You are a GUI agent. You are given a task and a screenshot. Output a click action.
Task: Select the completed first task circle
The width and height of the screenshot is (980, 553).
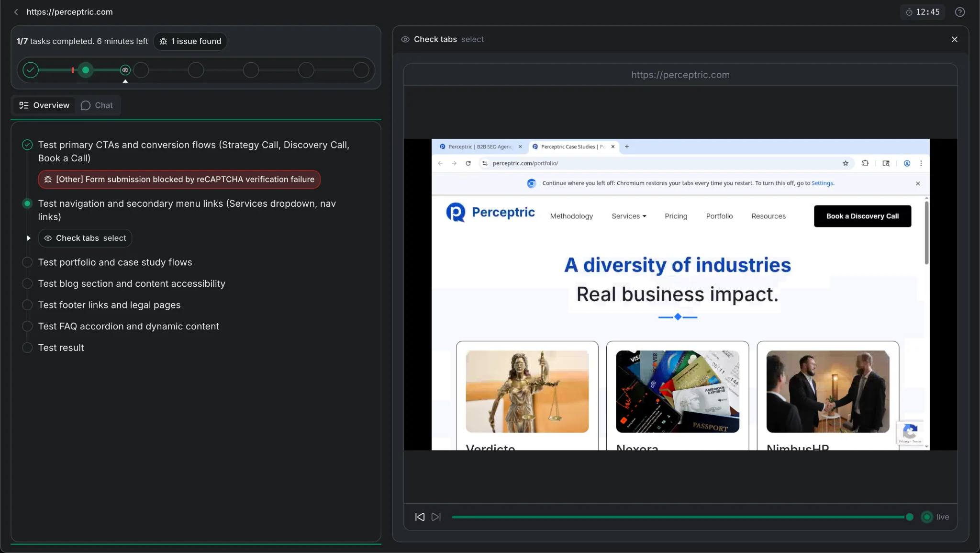tap(31, 70)
